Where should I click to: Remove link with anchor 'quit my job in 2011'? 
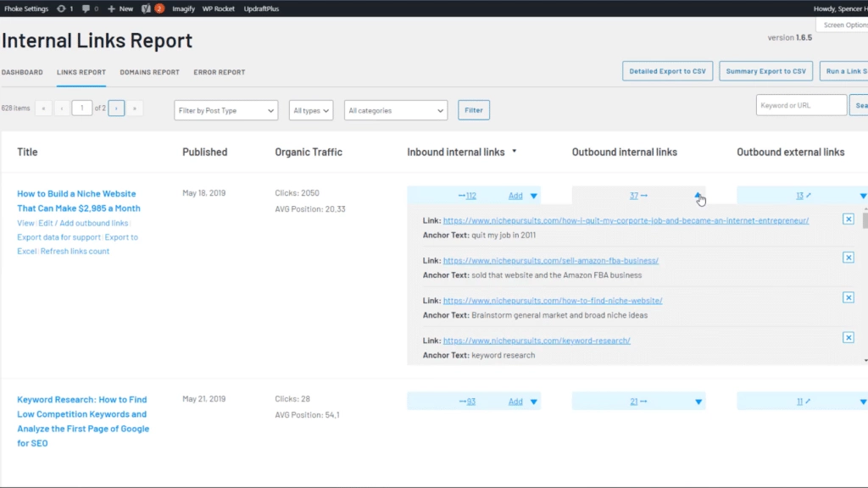pos(849,219)
